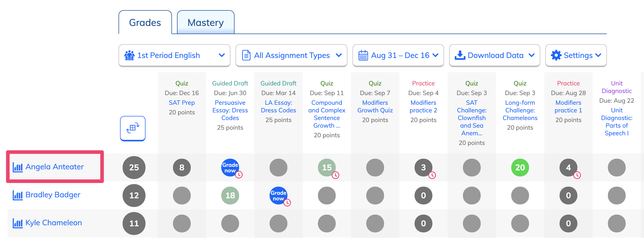Screen dimensions: 644x238
Task: Click the class people icon for 1st Period
Action: pos(129,55)
